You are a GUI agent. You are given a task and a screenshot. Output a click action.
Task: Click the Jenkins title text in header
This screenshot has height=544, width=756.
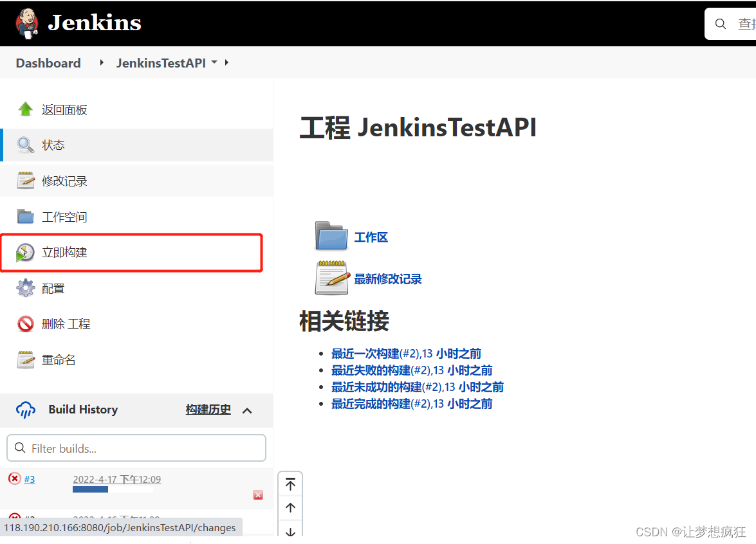[95, 23]
